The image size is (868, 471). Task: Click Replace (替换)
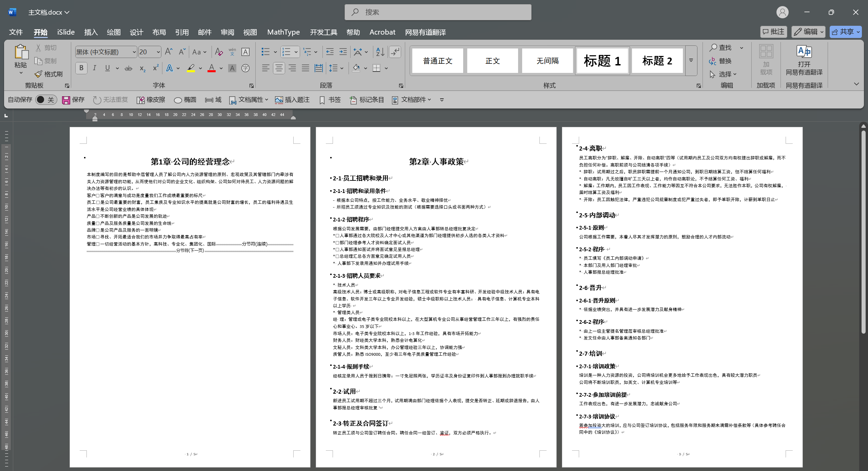click(x=721, y=61)
